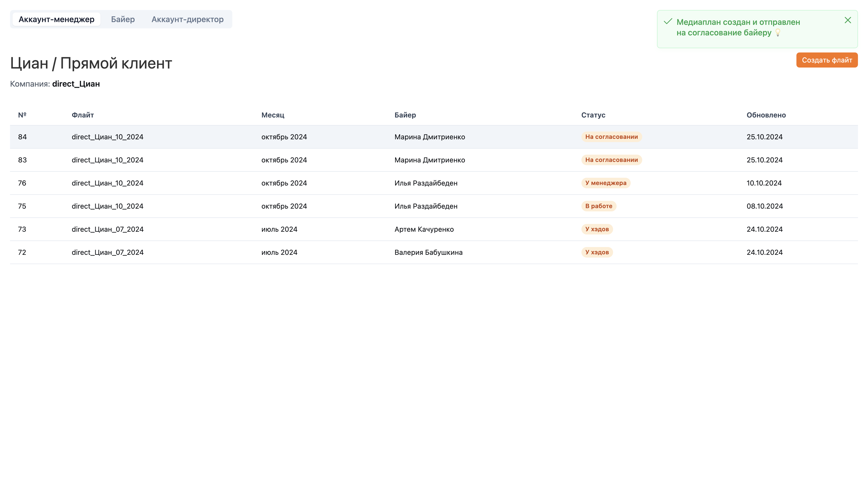Click У хэдов status badge in row 72
868x481 pixels.
point(597,252)
